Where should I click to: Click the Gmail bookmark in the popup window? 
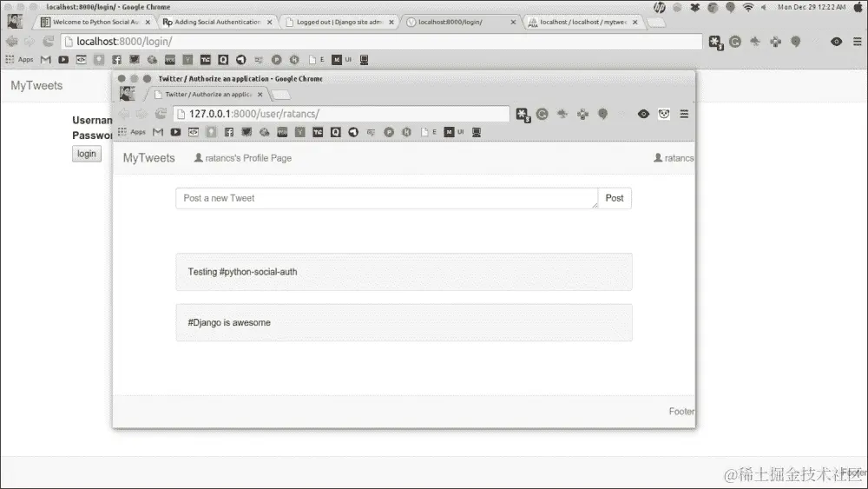158,132
